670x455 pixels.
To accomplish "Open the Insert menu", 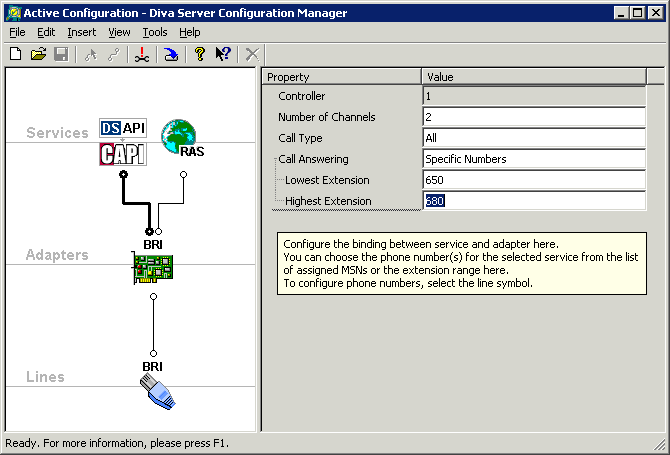I will pyautogui.click(x=82, y=32).
